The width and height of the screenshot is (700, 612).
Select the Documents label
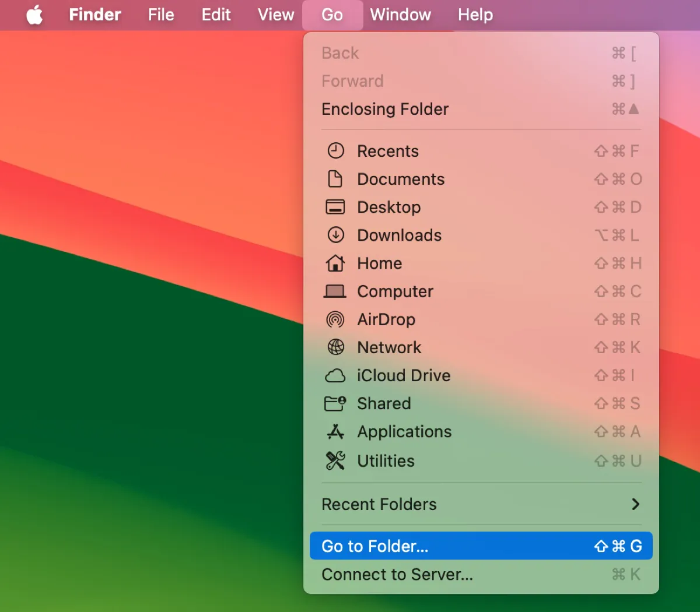401,179
